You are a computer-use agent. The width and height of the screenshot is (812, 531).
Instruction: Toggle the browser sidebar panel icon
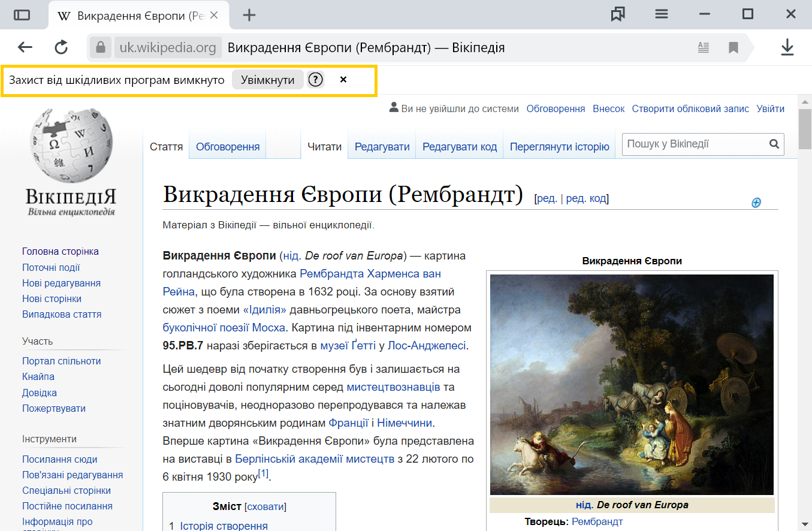pos(22,15)
